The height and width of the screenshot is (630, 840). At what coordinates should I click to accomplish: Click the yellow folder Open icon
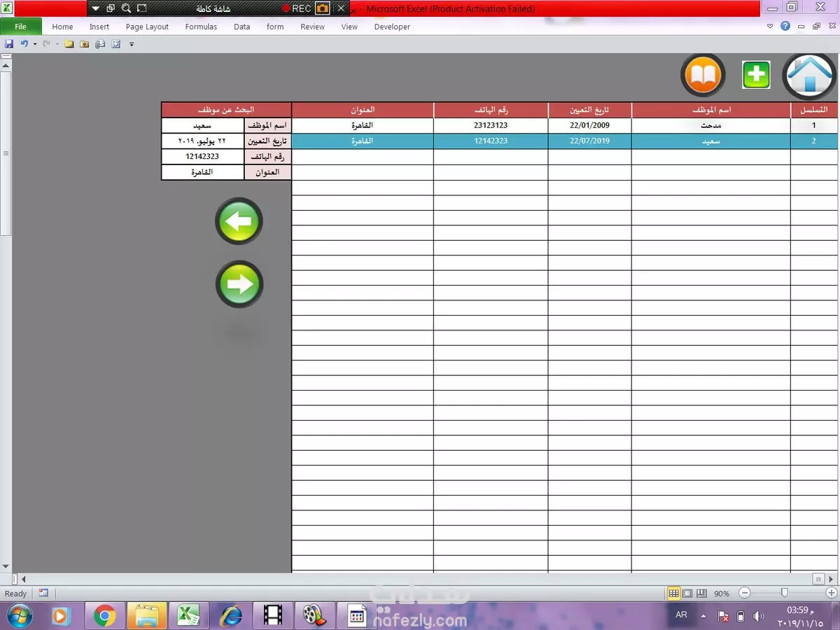coord(69,43)
